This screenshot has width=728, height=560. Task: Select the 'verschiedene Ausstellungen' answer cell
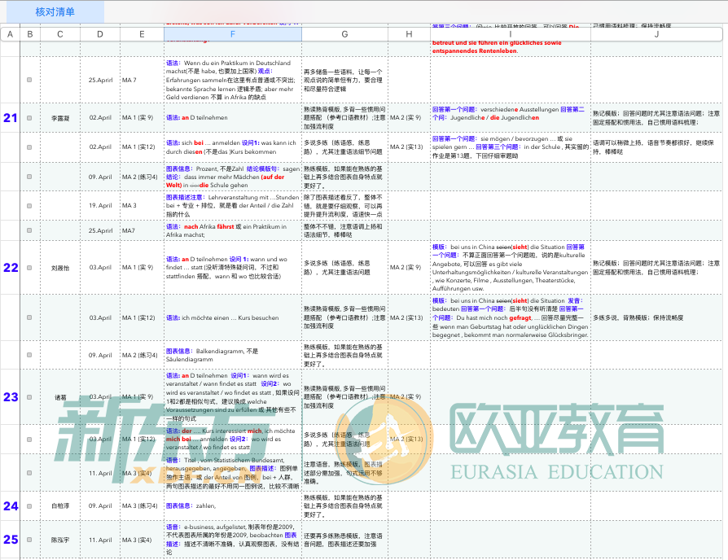pos(511,118)
